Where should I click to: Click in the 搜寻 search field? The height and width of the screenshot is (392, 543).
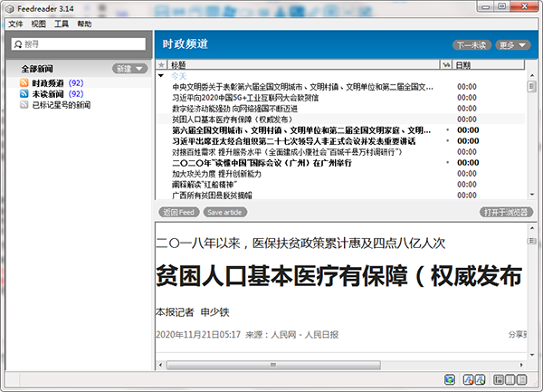pos(81,43)
